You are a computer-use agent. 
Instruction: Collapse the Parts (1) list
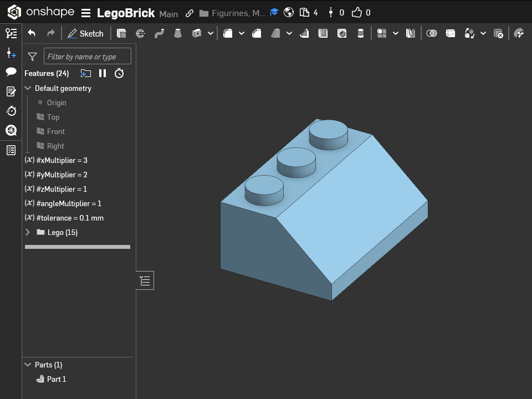[x=28, y=365]
